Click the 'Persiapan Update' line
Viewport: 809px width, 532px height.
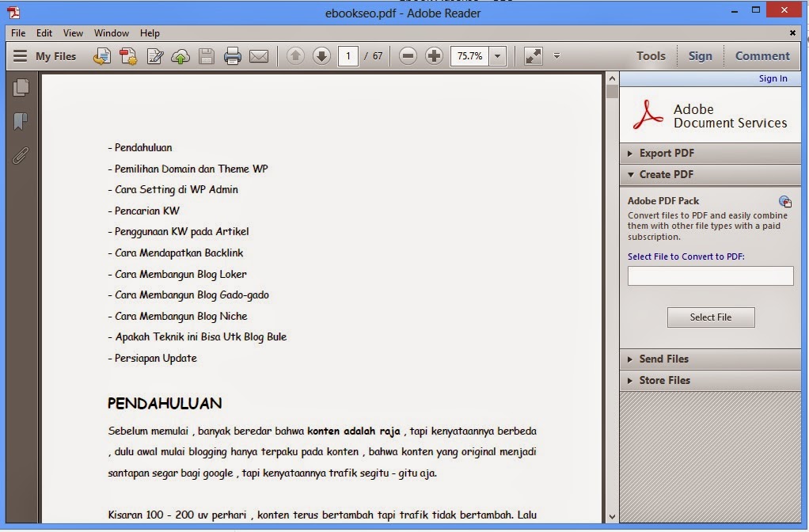pyautogui.click(x=152, y=358)
